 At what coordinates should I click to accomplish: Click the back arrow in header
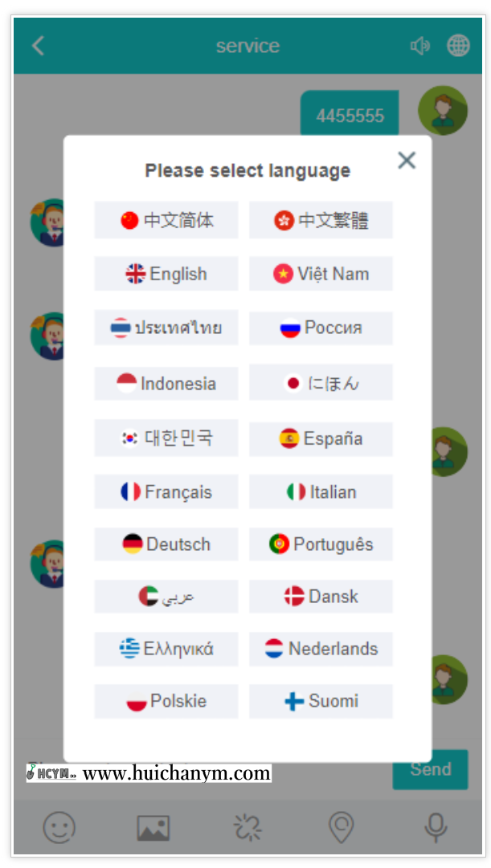[38, 46]
